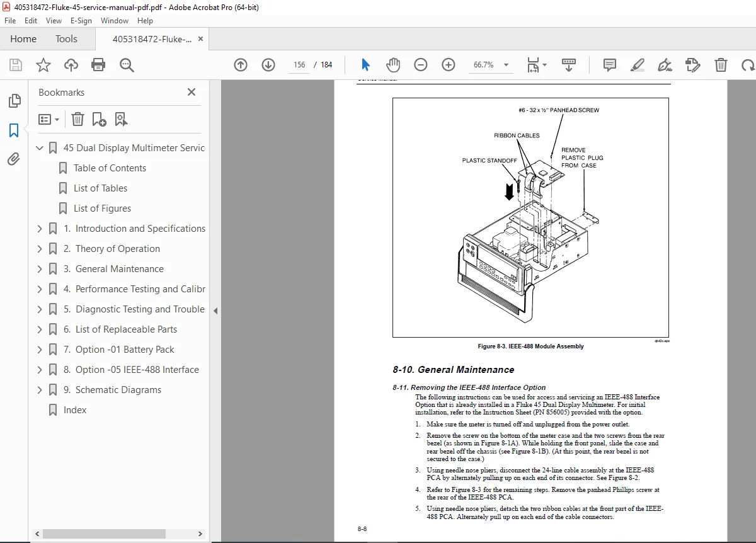Expand Option -01 Battery Pack bookmark
Viewport: 756px width, 543px height.
40,350
